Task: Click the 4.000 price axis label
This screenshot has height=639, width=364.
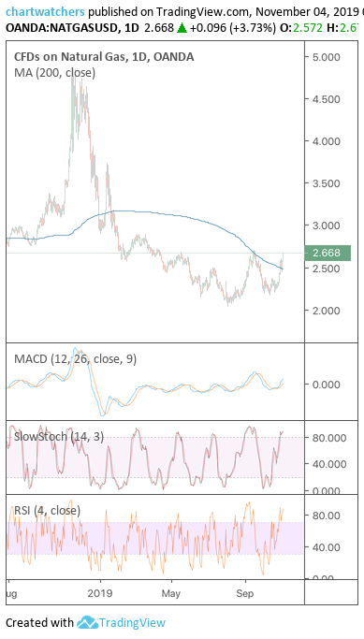Action: 326,141
